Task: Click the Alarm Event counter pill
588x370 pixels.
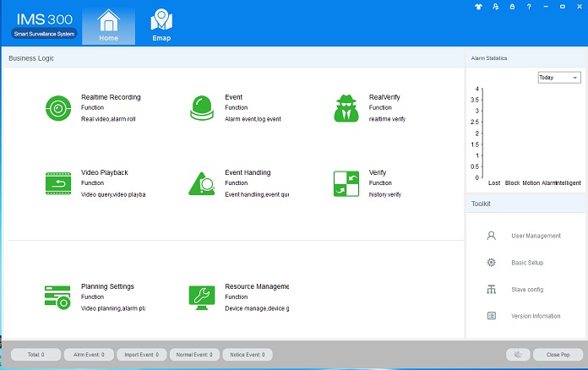Action: pyautogui.click(x=89, y=355)
